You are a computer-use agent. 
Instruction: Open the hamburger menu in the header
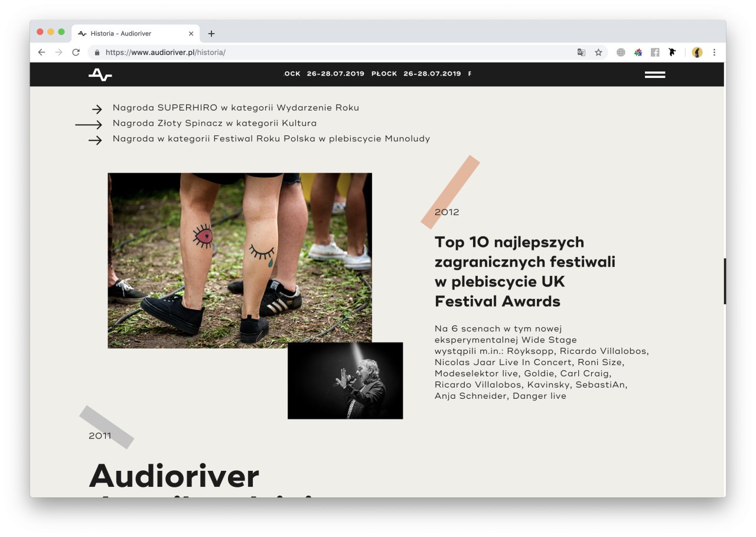[x=655, y=74]
